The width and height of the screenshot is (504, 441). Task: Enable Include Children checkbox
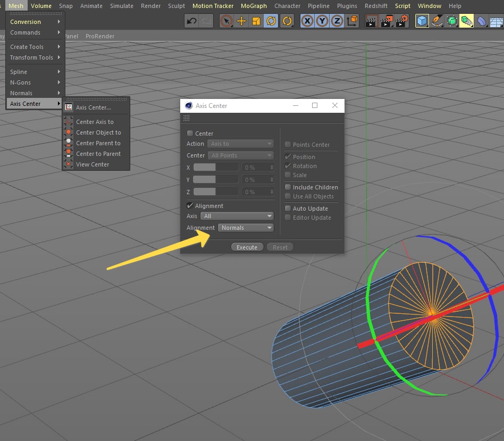click(288, 187)
